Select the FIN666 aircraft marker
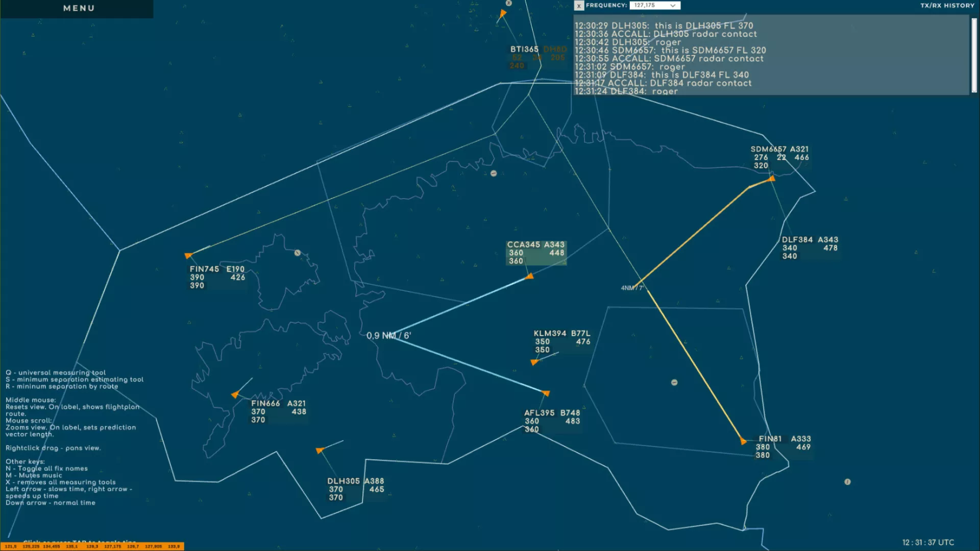This screenshot has width=980, height=551. 235,394
